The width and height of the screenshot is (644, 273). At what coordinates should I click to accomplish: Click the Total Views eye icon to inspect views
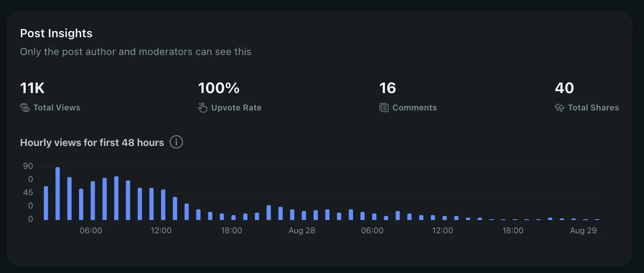[x=24, y=107]
